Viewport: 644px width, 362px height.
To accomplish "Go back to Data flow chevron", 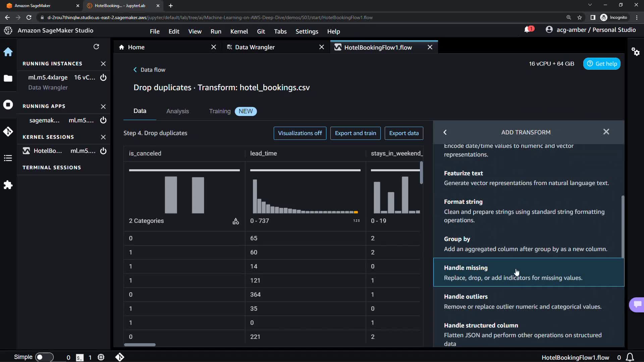I will pos(135,70).
